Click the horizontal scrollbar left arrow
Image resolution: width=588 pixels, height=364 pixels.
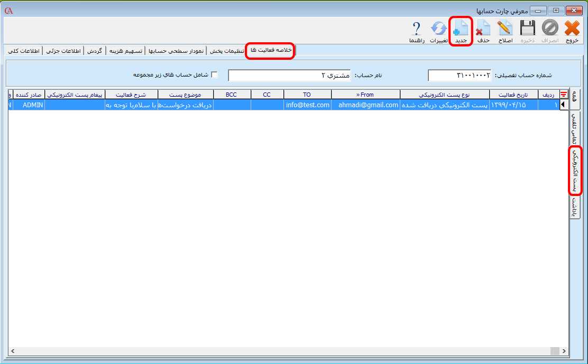(x=12, y=351)
